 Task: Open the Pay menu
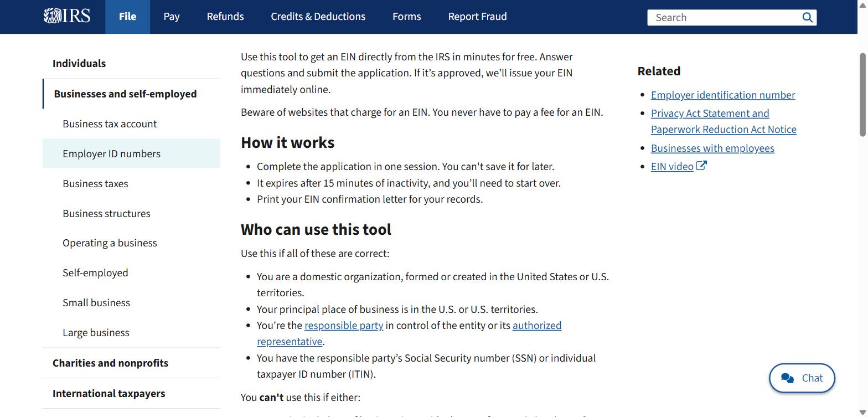[x=172, y=17]
